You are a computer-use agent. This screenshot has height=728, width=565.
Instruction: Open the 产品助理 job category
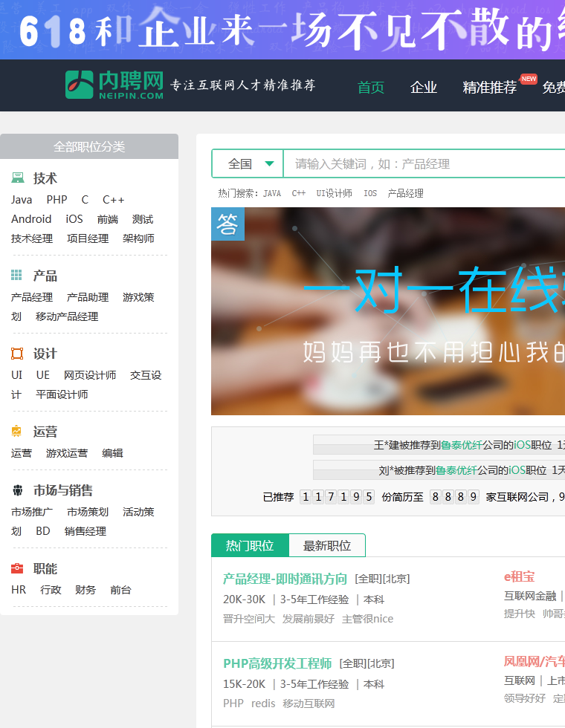pos(88,297)
